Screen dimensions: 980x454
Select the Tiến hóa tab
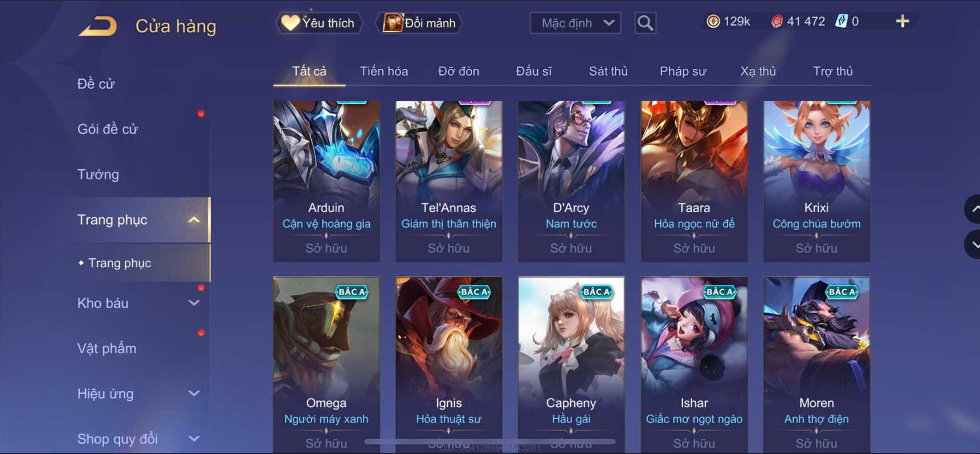[383, 71]
